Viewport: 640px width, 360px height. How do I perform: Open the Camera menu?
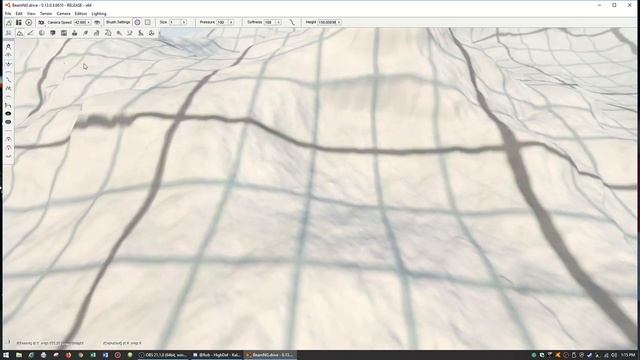pyautogui.click(x=63, y=13)
